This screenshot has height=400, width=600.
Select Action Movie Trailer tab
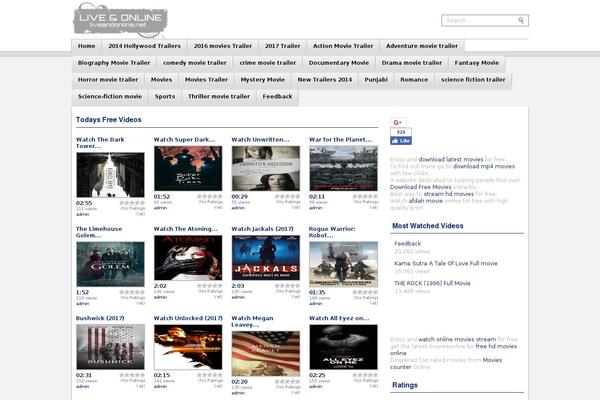click(343, 46)
